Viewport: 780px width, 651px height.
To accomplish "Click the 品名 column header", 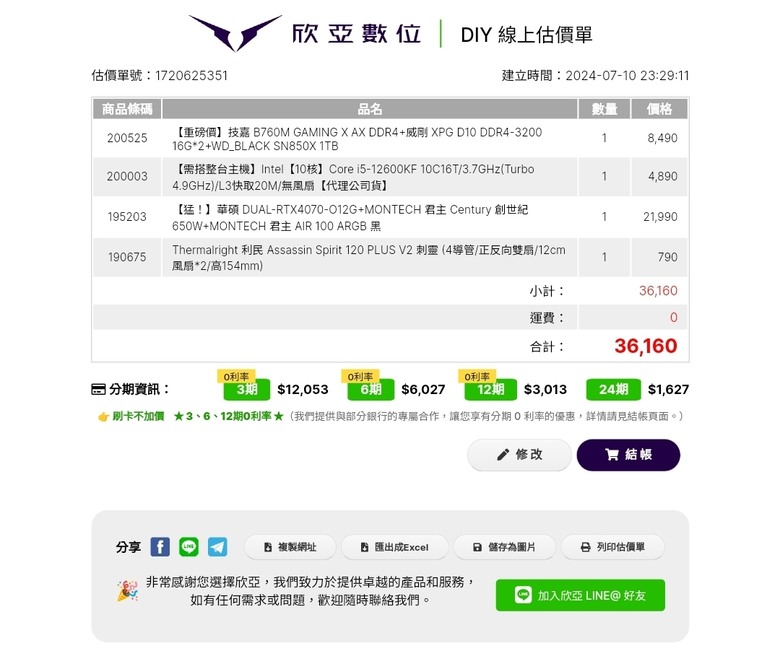I will pos(370,109).
